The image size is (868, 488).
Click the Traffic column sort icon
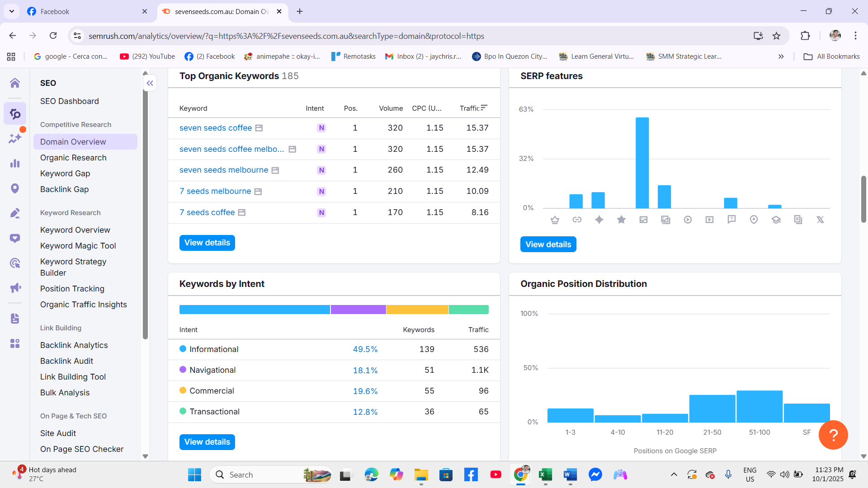[484, 108]
